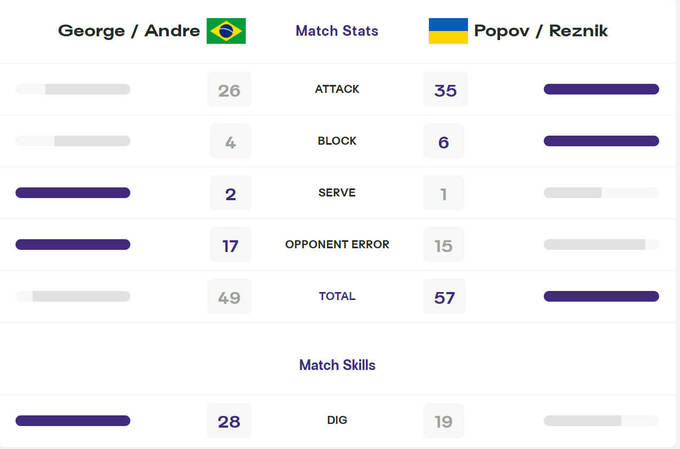Click the BLOCK stat label
Image resolution: width=680 pixels, height=449 pixels.
click(x=337, y=142)
